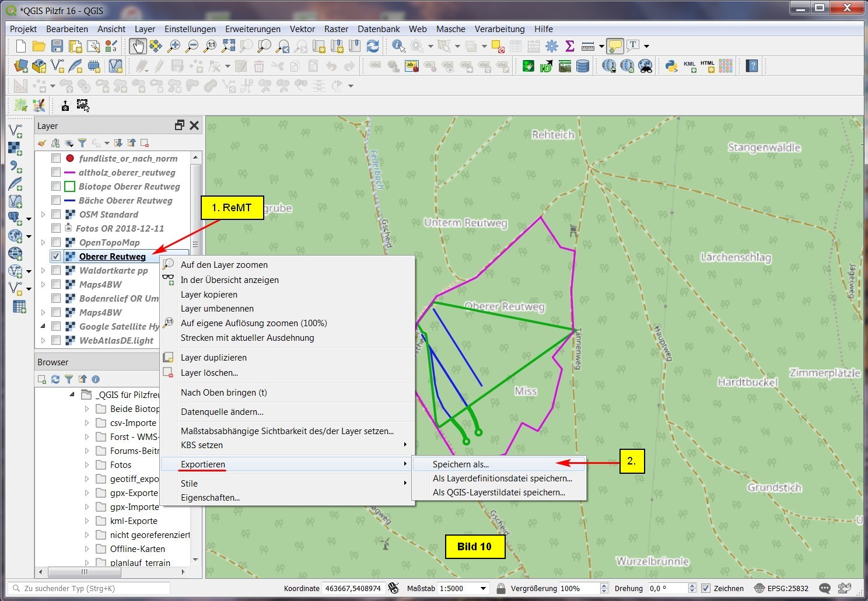This screenshot has height=601, width=868.
Task: Select 'Eigenschaften...' in the context menu
Action: 210,498
